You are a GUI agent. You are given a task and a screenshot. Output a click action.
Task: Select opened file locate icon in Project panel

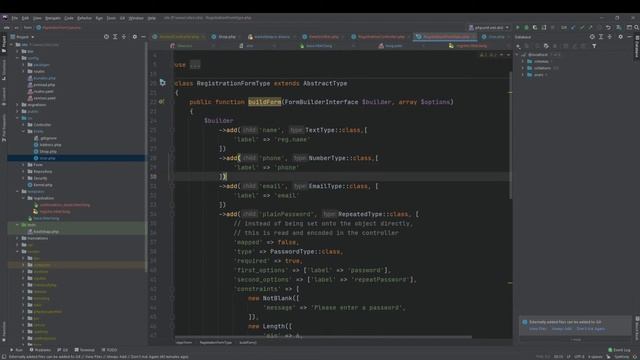coord(106,37)
